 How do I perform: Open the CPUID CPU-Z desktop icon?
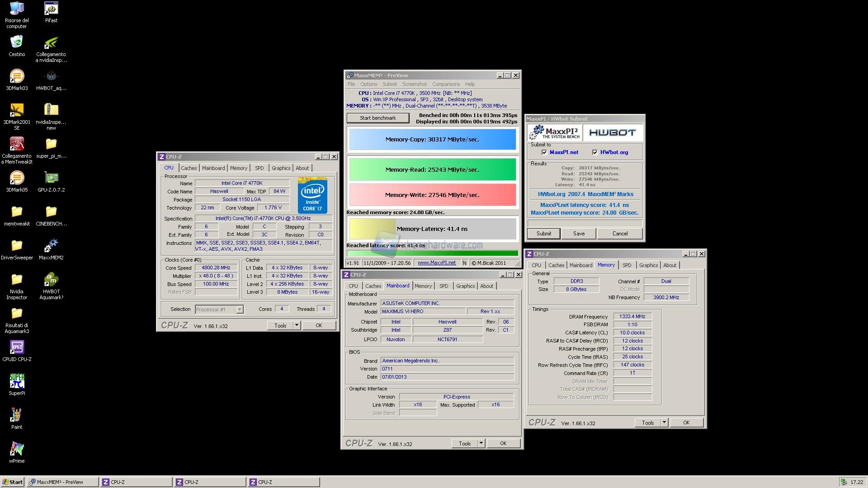pyautogui.click(x=17, y=348)
